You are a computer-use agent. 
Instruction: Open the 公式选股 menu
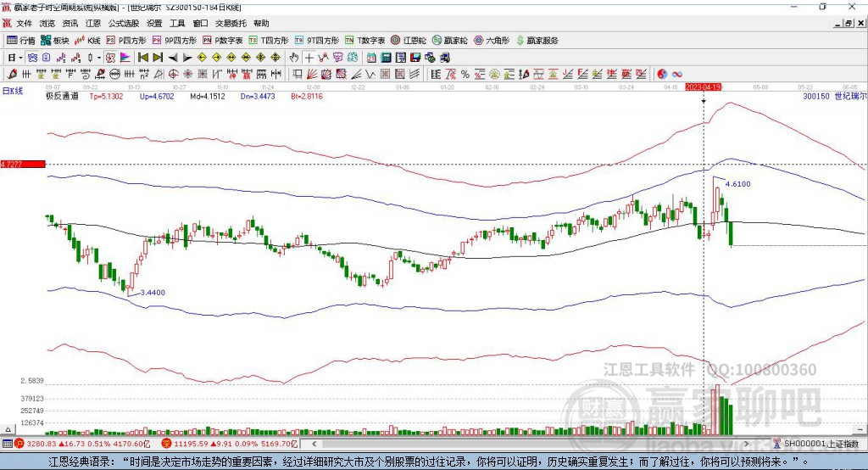coord(124,23)
